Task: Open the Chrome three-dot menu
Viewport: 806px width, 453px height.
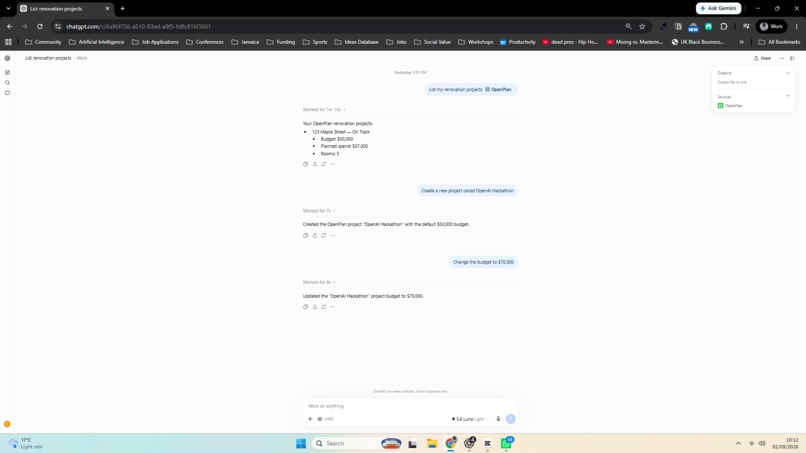Action: [797, 26]
